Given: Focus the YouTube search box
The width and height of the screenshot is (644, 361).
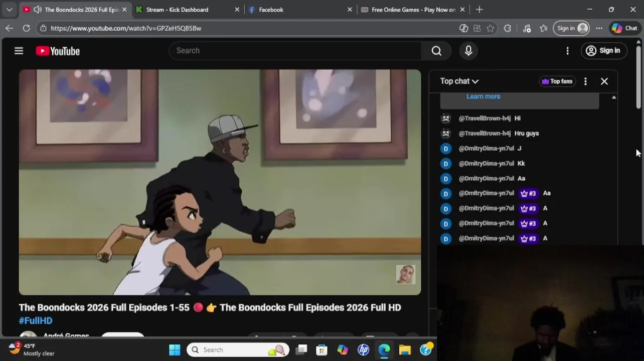Looking at the screenshot, I should (296, 51).
